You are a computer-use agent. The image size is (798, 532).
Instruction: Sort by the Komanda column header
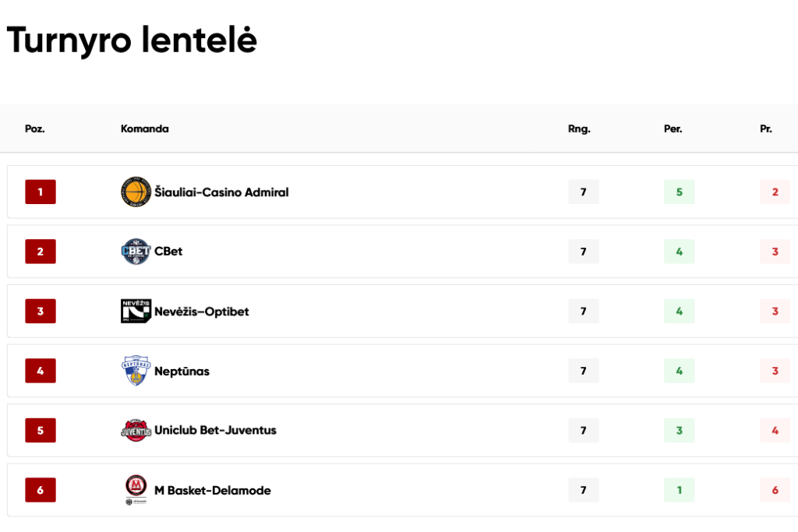click(144, 129)
